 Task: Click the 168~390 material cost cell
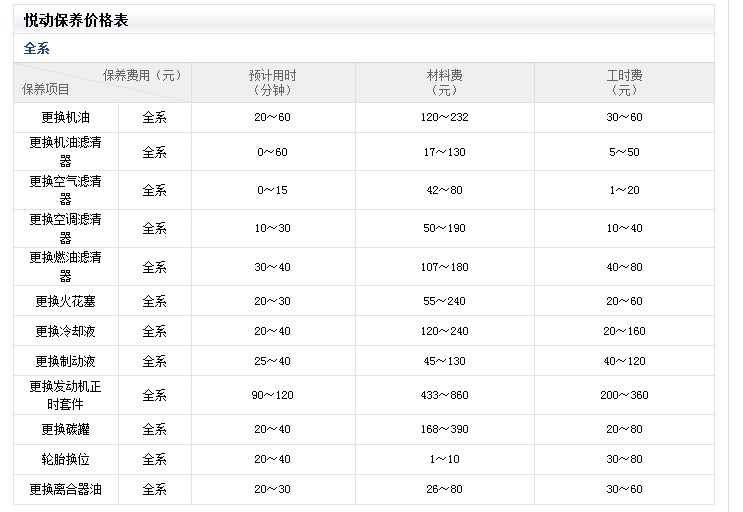tap(444, 429)
